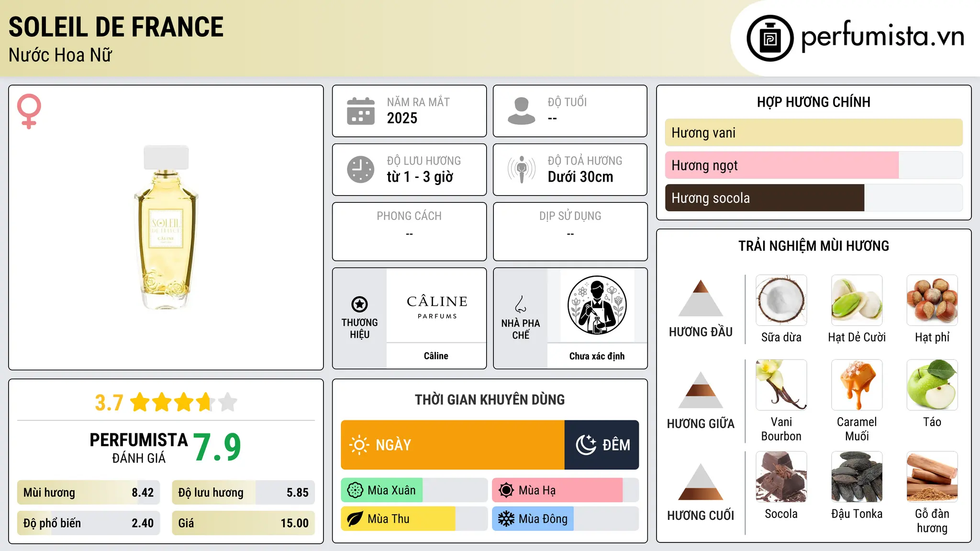Click the SOLEIL DE FRANCE title
The width and height of the screenshot is (980, 551).
(x=116, y=27)
